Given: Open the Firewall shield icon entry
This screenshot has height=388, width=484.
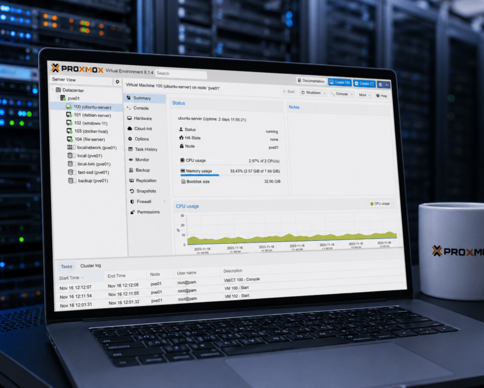Looking at the screenshot, I should [x=132, y=201].
